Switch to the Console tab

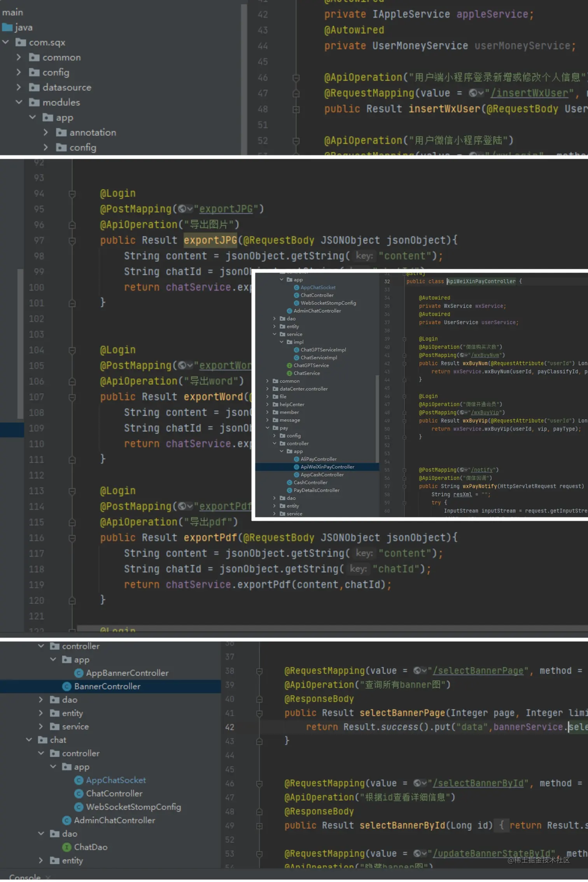coord(25,878)
